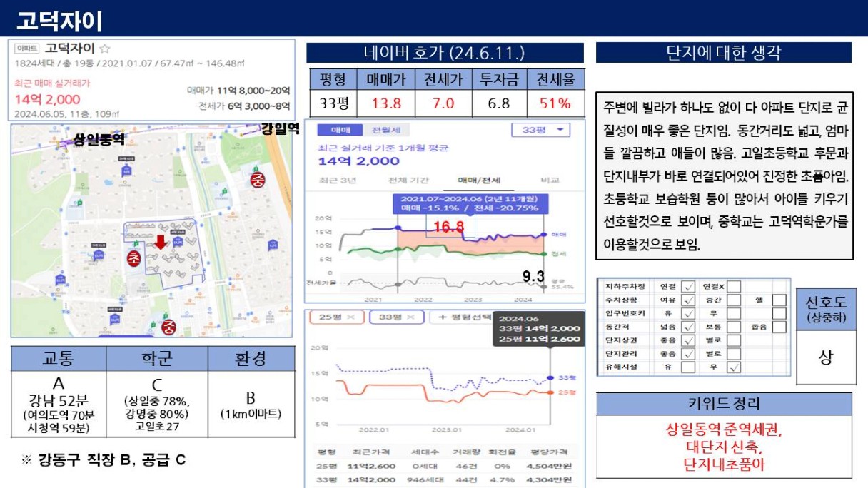Viewport: 868px width, 488px height.
Task: Click the 2024.06 price tooltip on the lower chart
Action: 539,329
